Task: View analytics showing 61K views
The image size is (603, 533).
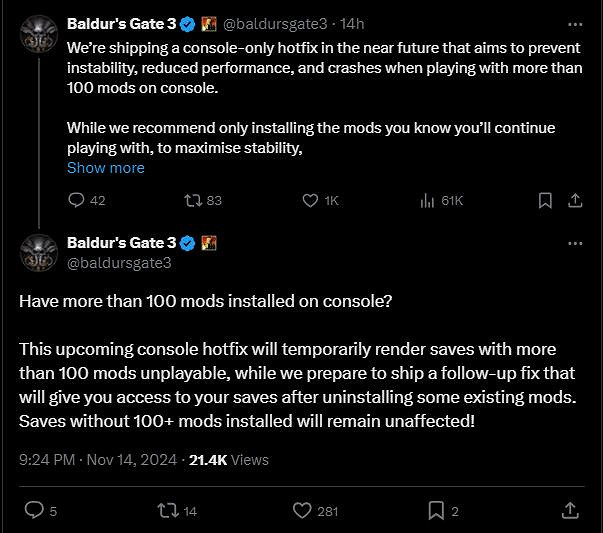Action: coord(428,200)
